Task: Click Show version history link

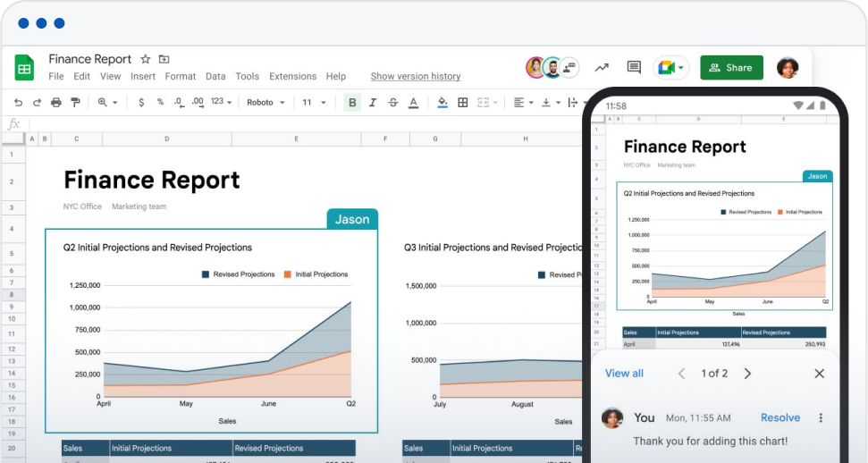Action: click(416, 77)
